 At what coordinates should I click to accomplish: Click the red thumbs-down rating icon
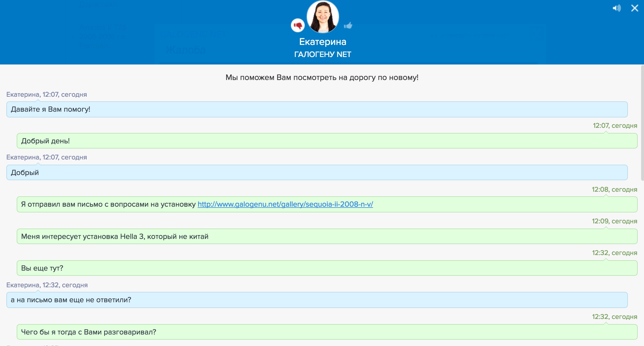click(x=298, y=26)
